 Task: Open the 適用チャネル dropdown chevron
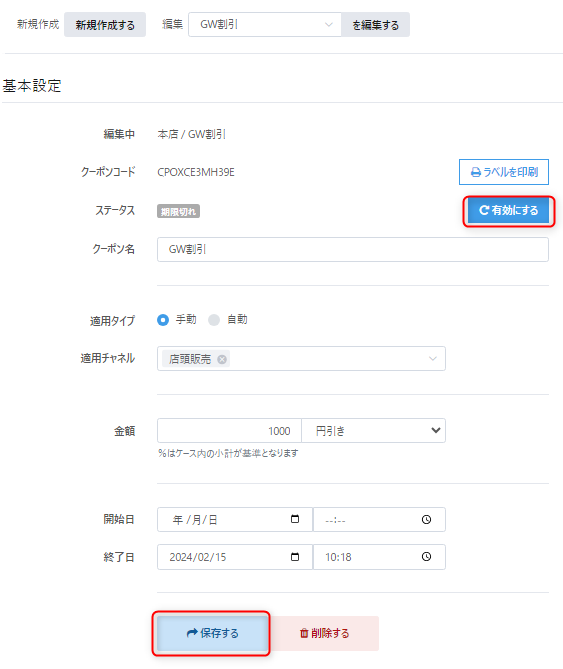(x=432, y=358)
